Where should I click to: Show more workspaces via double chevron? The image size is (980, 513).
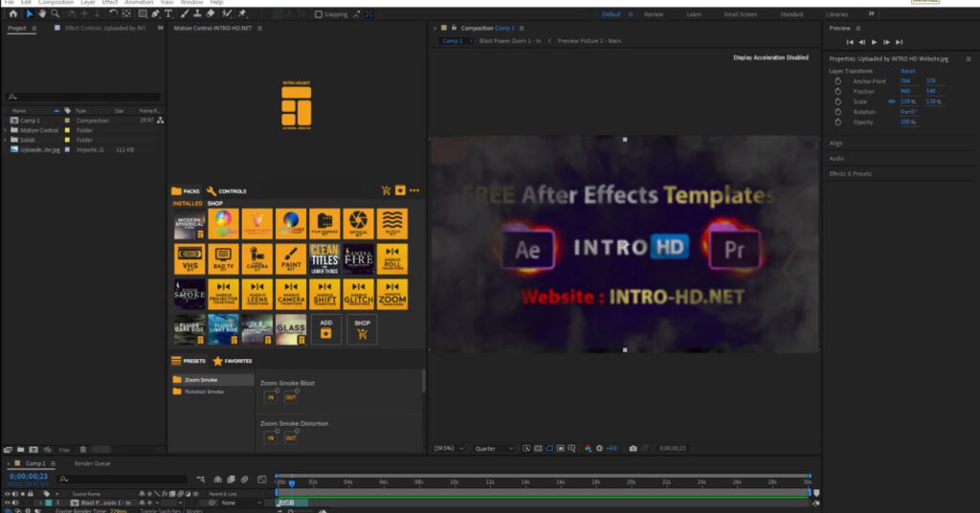pos(871,13)
